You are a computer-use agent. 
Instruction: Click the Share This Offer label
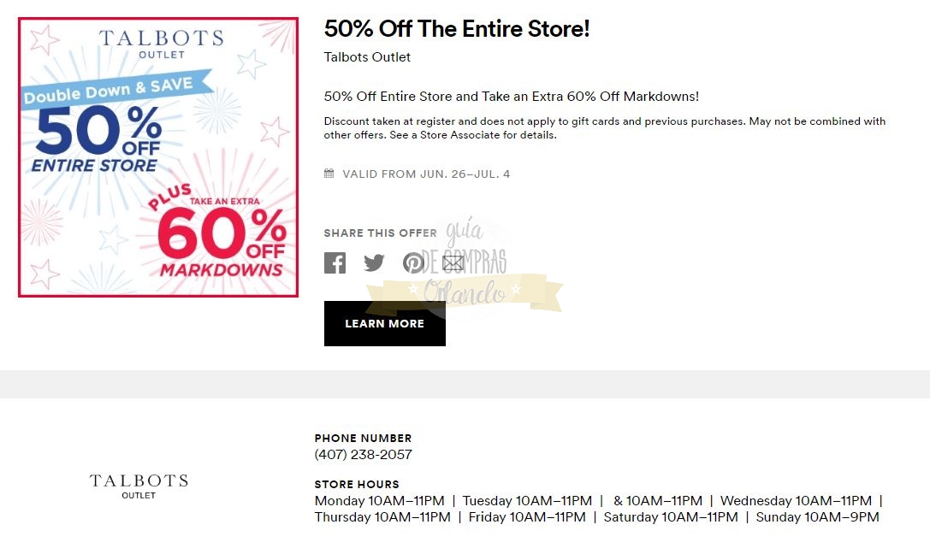pos(380,233)
